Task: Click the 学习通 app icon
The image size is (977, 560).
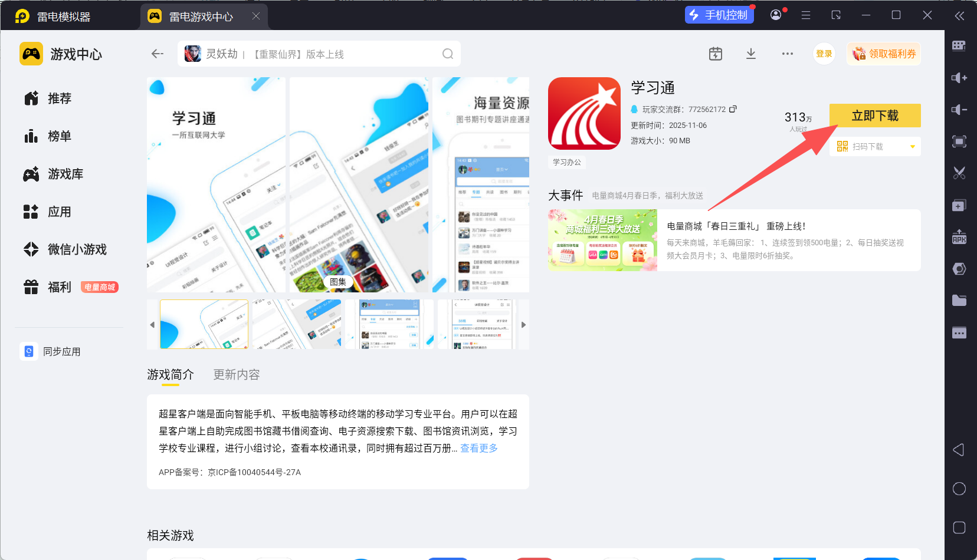Action: (584, 113)
